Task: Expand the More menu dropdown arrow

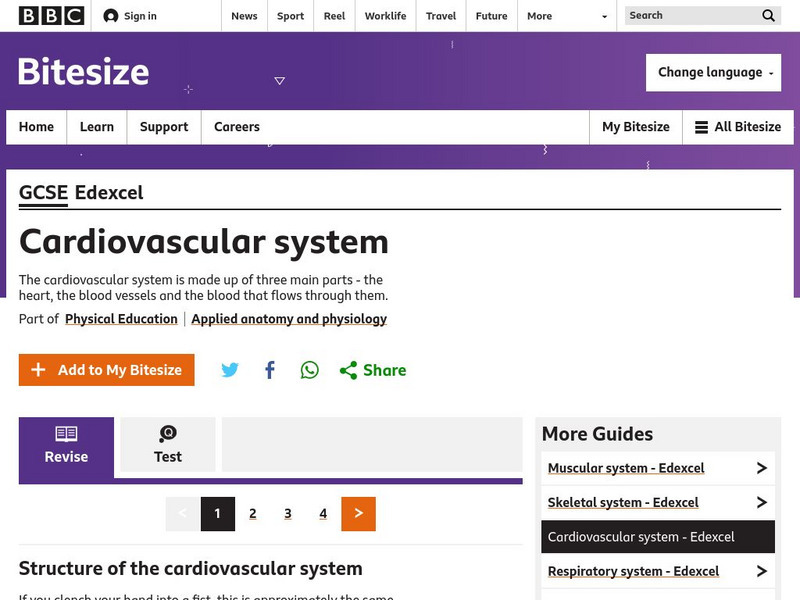Action: (x=605, y=16)
